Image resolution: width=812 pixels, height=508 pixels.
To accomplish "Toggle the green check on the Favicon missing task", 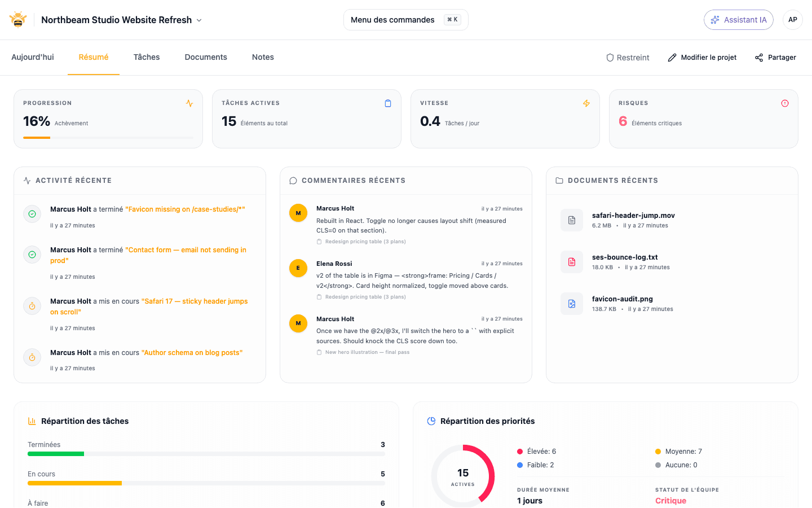I will click(32, 214).
